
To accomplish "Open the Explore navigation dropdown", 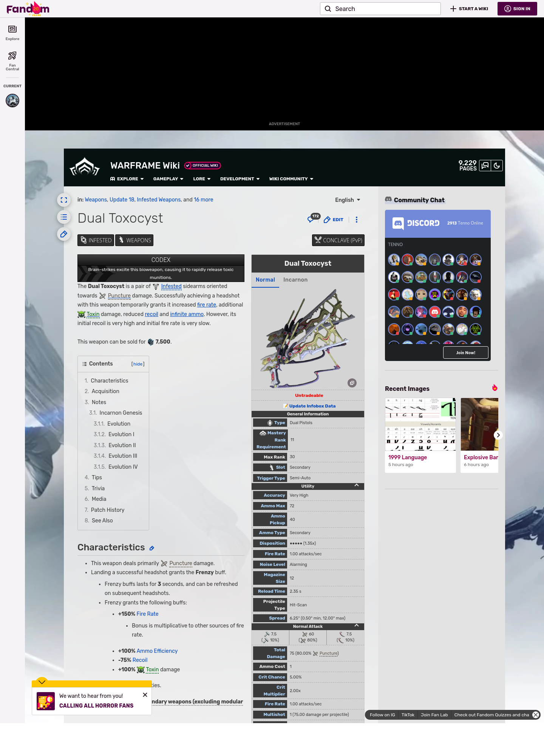I will pyautogui.click(x=127, y=179).
